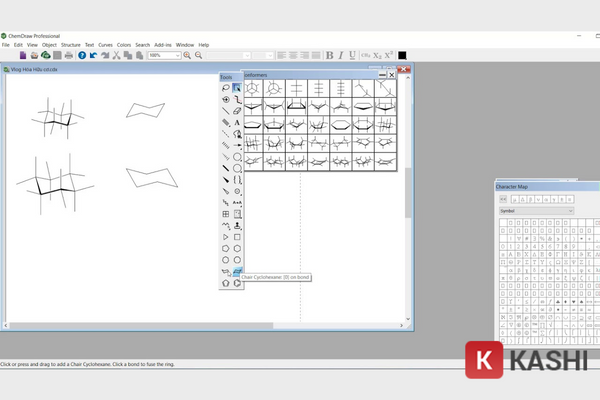The image size is (600, 400).
Task: Open the Window menu
Action: (185, 45)
